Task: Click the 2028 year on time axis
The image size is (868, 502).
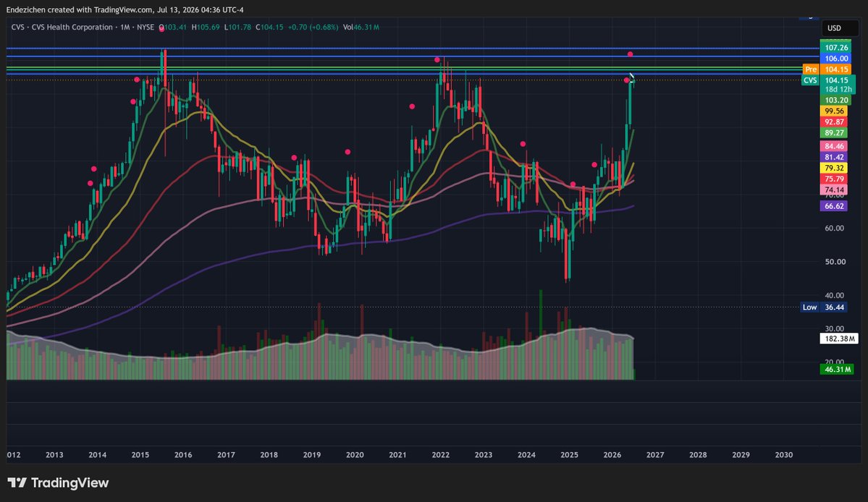Action: 698,454
